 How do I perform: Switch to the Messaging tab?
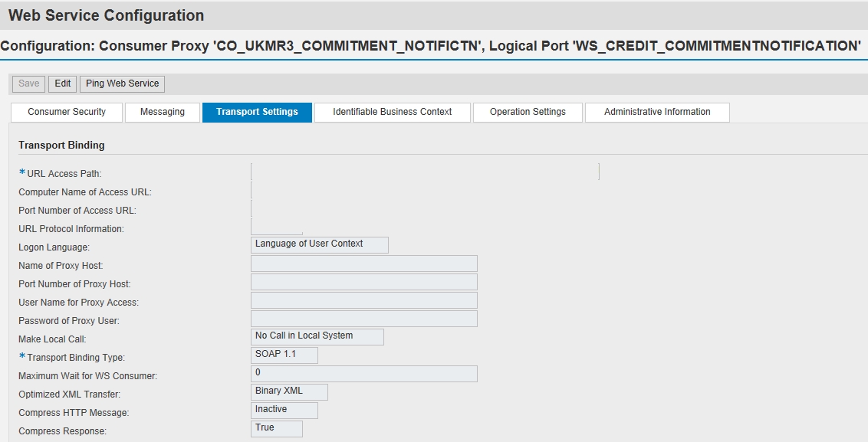point(162,112)
